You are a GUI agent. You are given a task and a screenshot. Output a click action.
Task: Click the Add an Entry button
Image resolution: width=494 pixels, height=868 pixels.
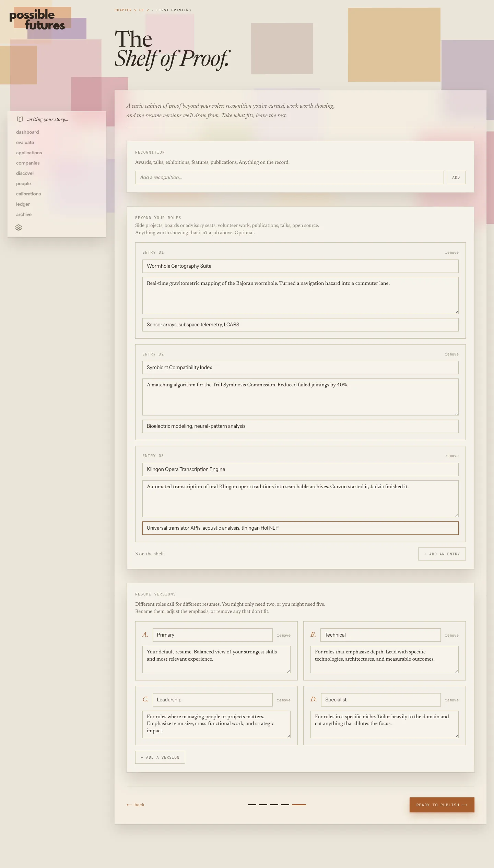442,554
